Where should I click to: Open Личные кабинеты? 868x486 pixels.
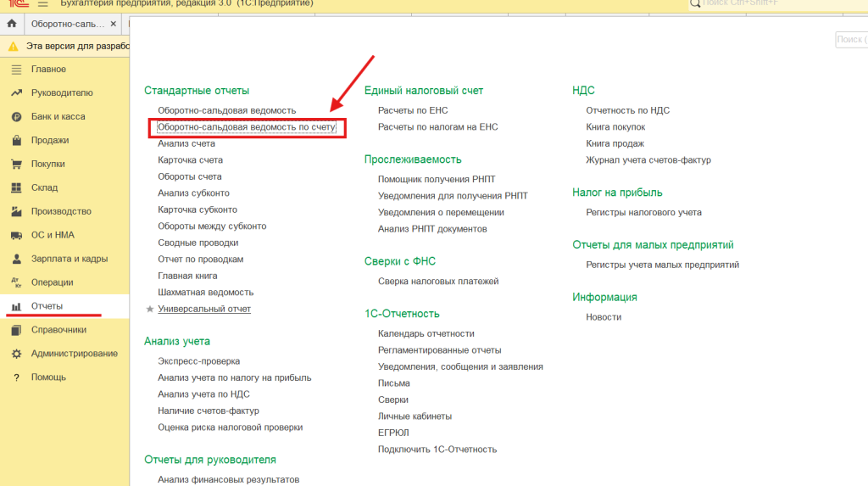[415, 416]
